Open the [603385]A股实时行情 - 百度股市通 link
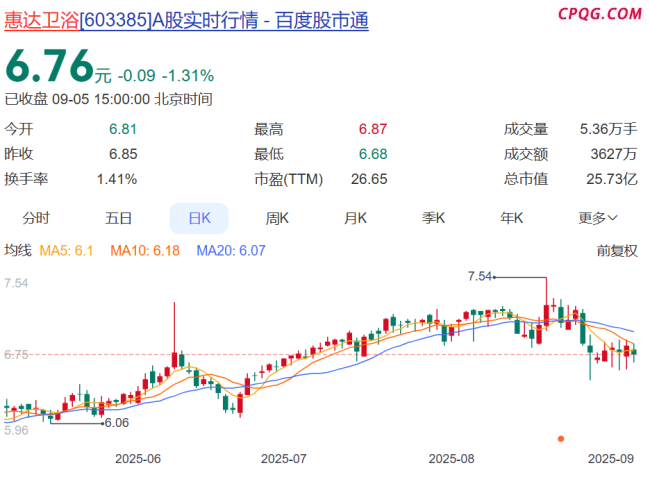This screenshot has width=650, height=477. tap(224, 20)
